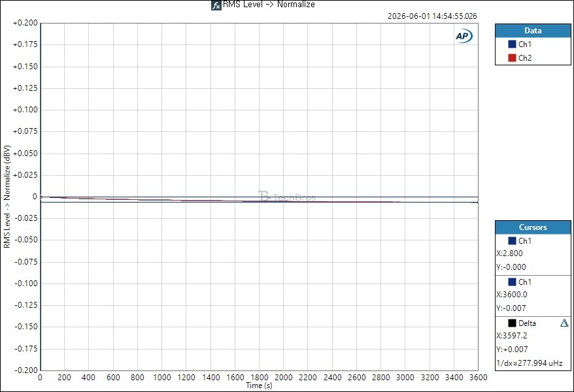Click the Ch1 swatch above X:2.800

click(x=512, y=240)
